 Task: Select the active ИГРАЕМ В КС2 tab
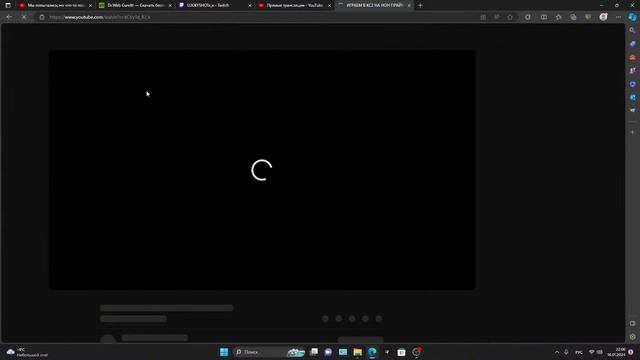[374, 5]
